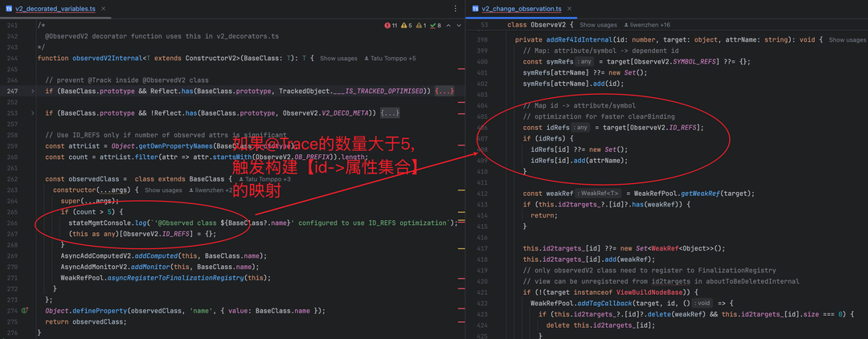Viewport: 868px width, 339px height.
Task: Close the v2_change_observation.ts tab
Action: (x=568, y=9)
